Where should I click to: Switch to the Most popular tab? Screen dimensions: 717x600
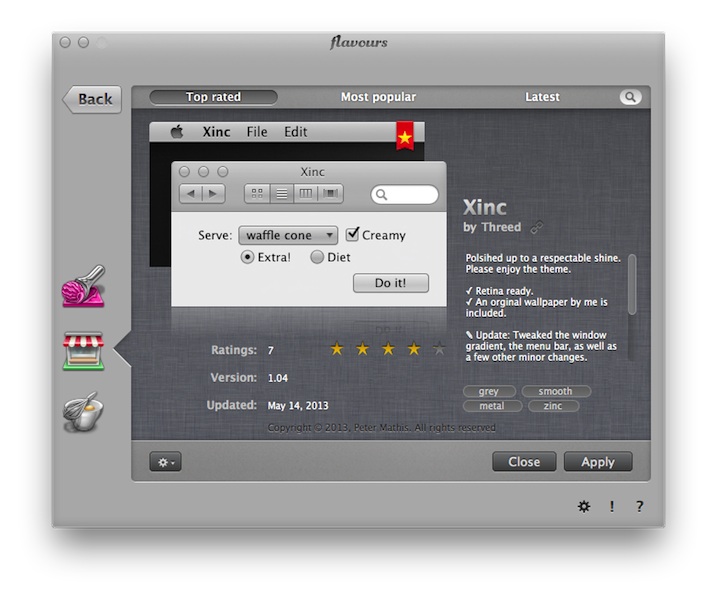pos(378,97)
